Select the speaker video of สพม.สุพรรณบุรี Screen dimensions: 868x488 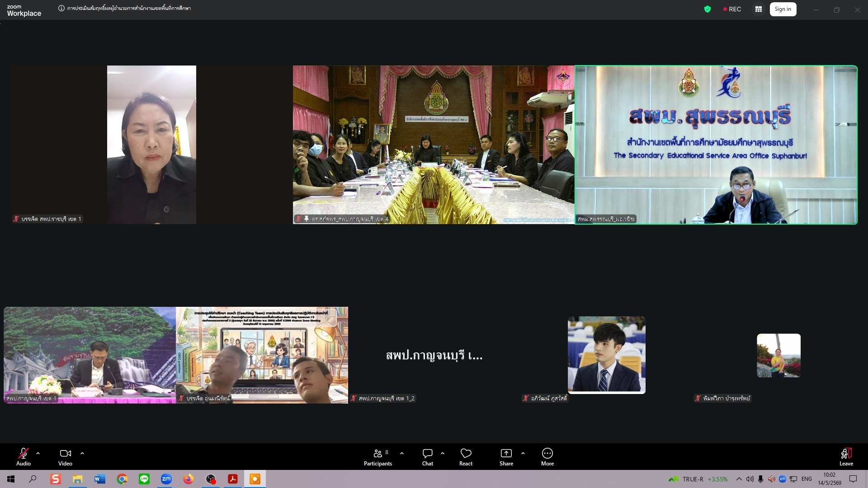(716, 145)
